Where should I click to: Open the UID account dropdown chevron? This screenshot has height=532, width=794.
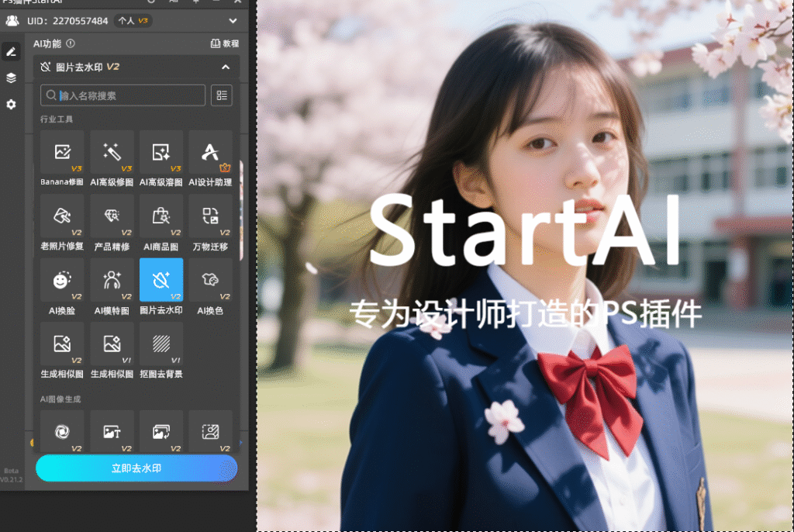tap(233, 21)
